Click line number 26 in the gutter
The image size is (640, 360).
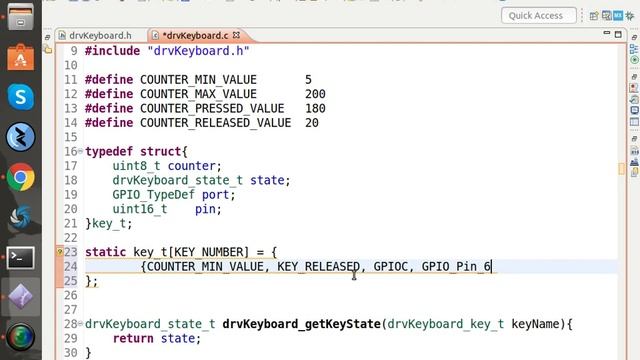point(71,295)
